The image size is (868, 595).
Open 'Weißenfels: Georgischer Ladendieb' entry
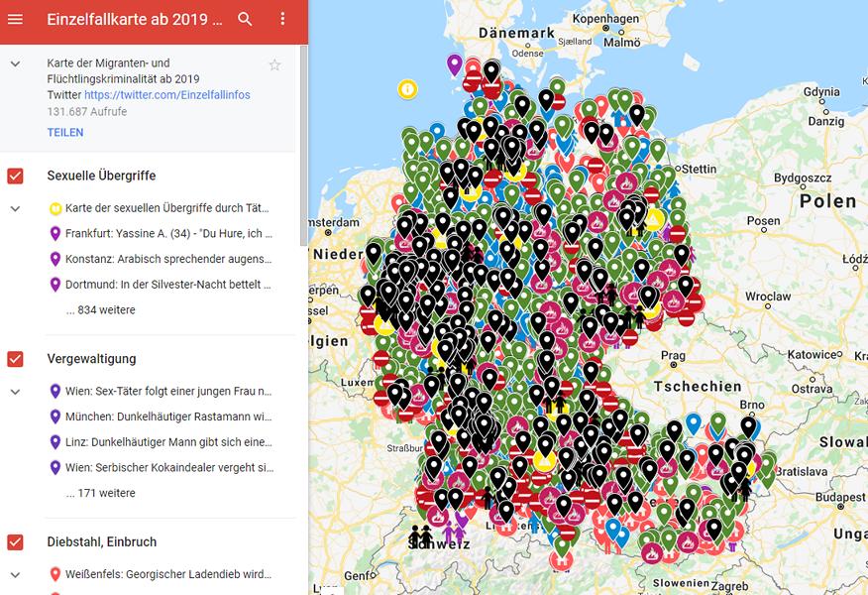(x=168, y=574)
